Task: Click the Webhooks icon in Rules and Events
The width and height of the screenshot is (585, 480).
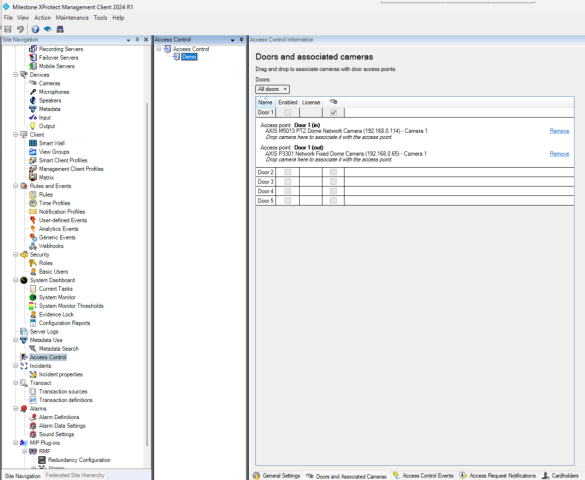Action: (x=33, y=246)
